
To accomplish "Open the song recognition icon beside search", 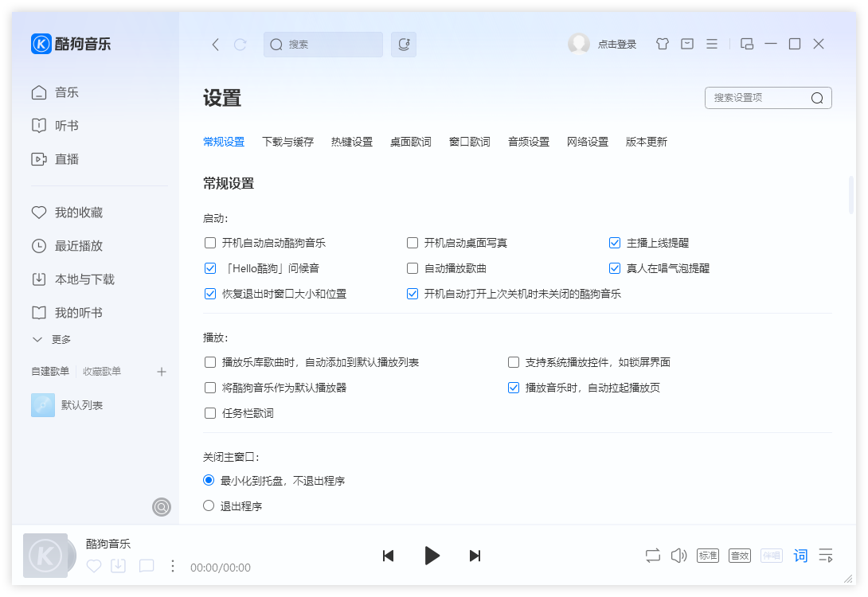I will click(x=404, y=45).
